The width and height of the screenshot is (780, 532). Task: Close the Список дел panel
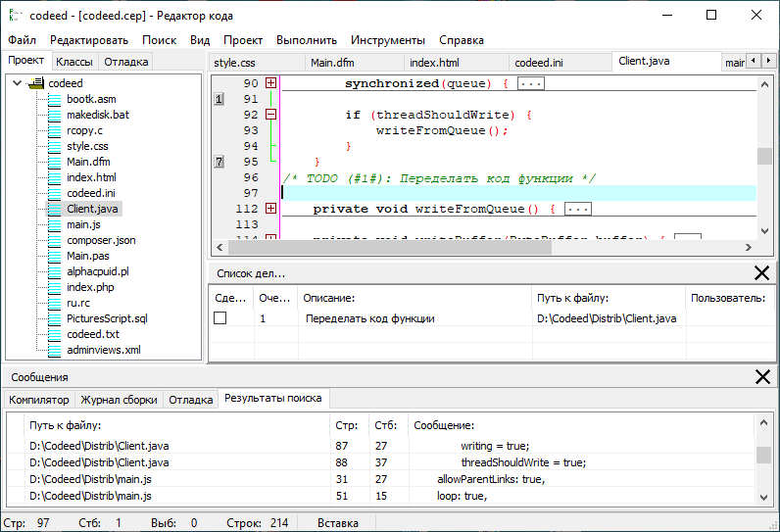pyautogui.click(x=761, y=273)
